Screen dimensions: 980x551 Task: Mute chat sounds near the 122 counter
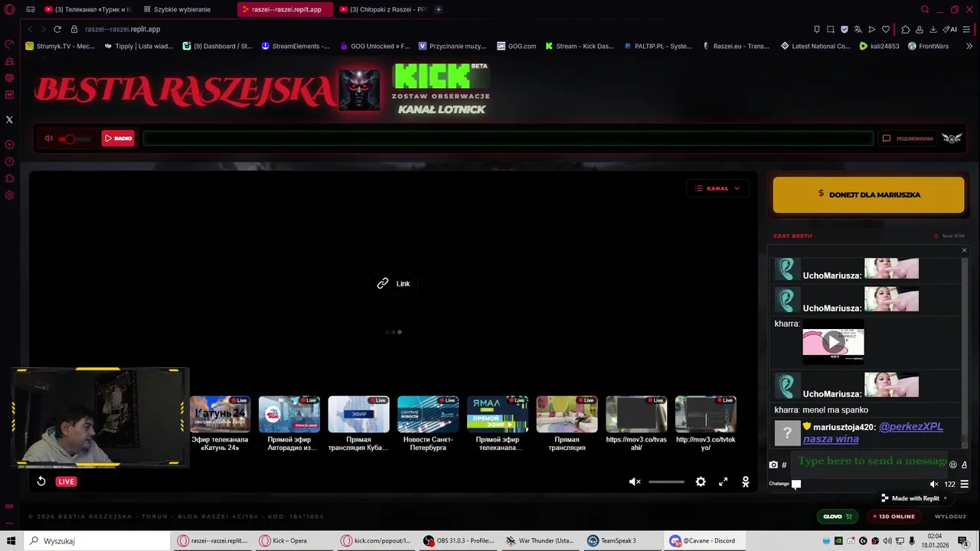pos(933,484)
